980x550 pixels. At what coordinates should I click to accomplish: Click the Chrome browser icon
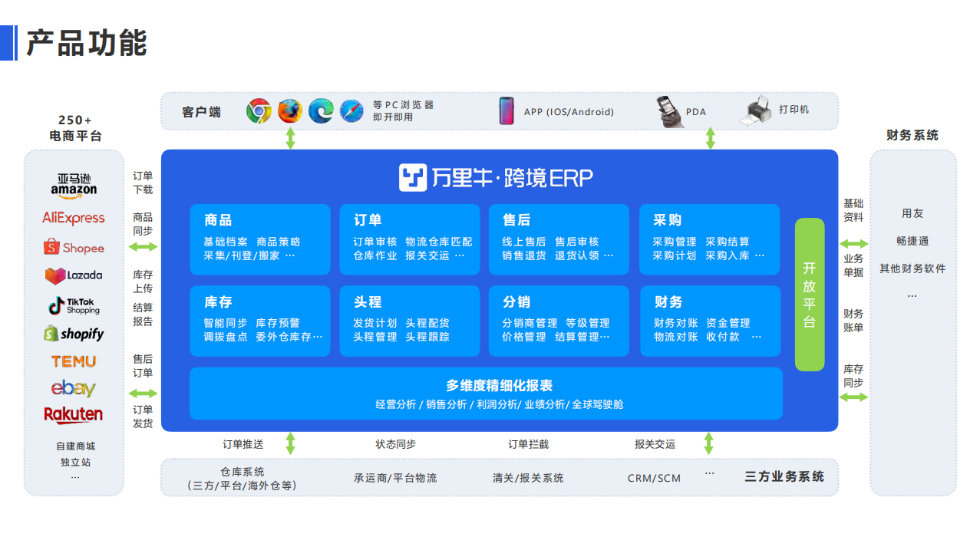pyautogui.click(x=259, y=111)
